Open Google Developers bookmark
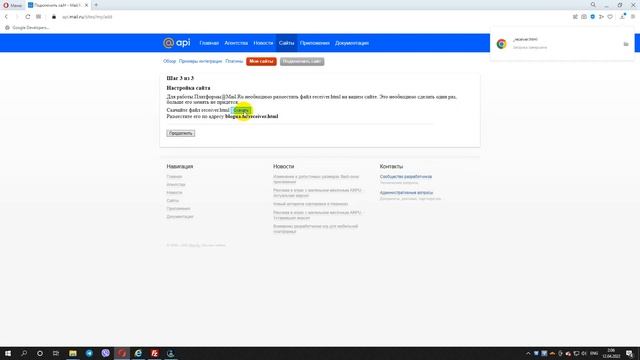Viewport: 640px width, 360px height. tap(27, 28)
